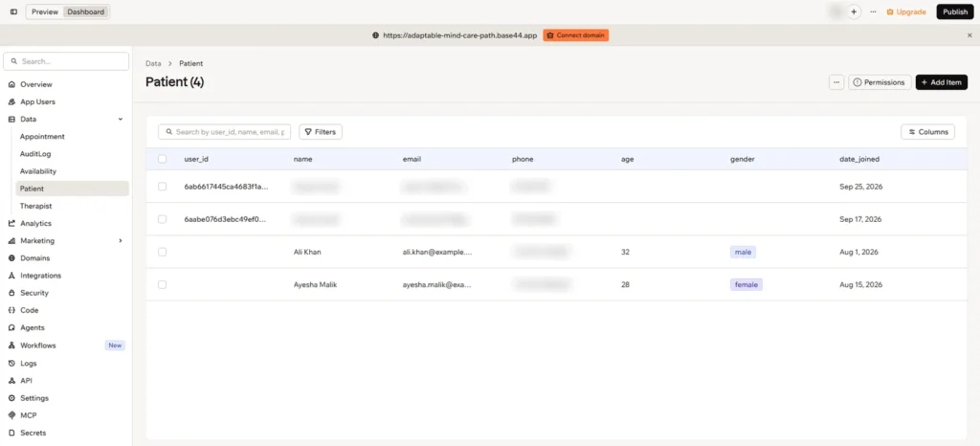The height and width of the screenshot is (446, 980).
Task: Click the Agents headset icon
Action: (x=11, y=327)
